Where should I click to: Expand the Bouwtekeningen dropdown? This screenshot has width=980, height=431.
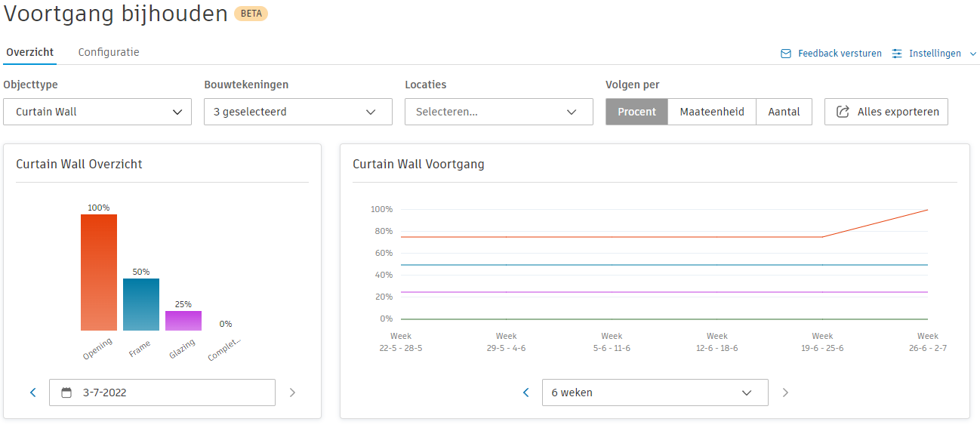[x=297, y=112]
